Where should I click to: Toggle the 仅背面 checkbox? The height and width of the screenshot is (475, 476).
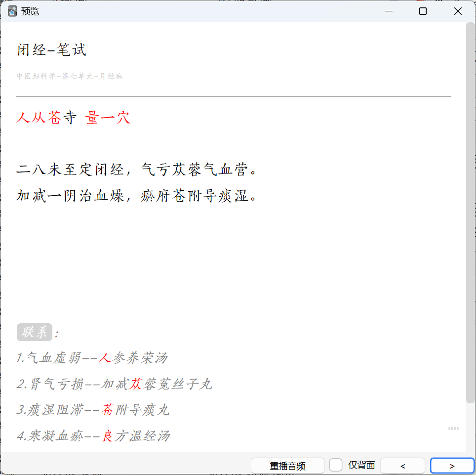point(336,465)
